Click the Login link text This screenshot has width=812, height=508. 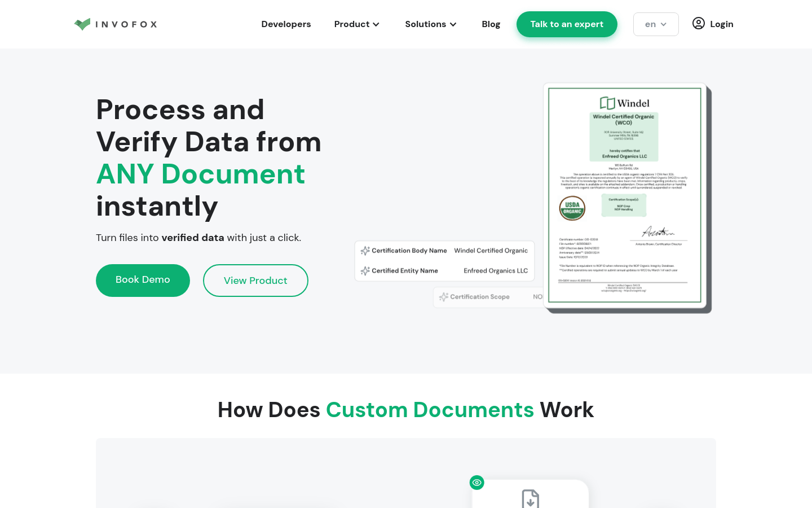(722, 24)
